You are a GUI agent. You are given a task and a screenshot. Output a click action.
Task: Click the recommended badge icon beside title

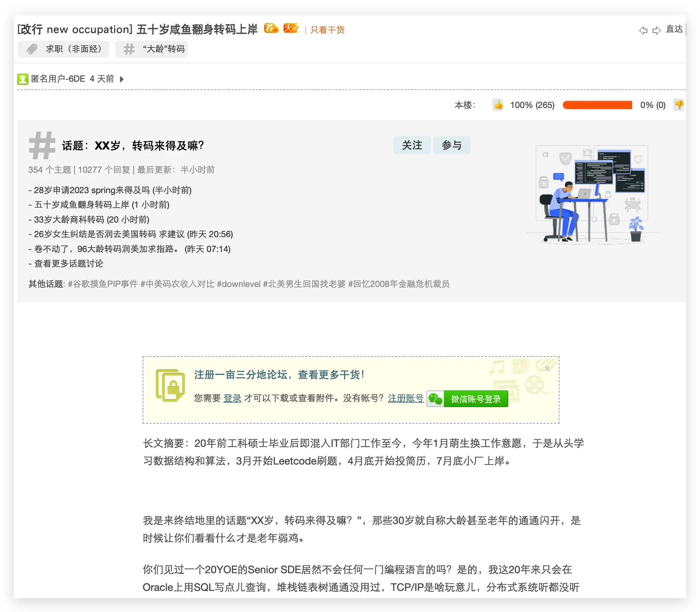tap(271, 28)
